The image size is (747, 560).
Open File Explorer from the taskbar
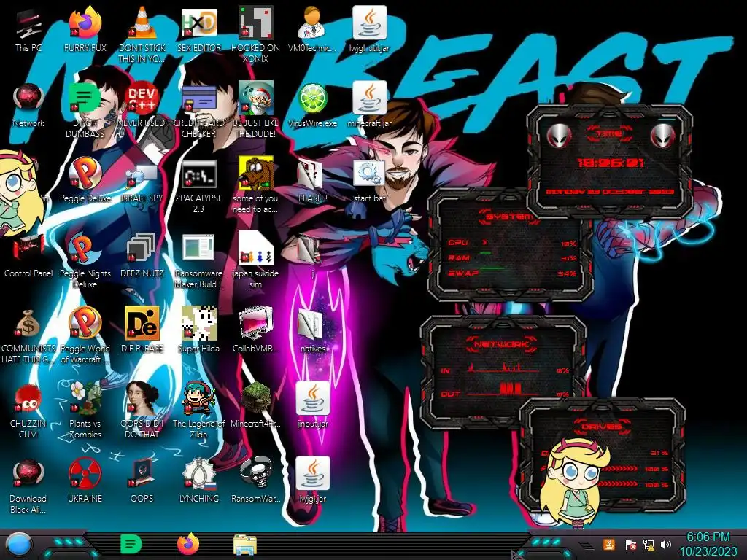[245, 545]
